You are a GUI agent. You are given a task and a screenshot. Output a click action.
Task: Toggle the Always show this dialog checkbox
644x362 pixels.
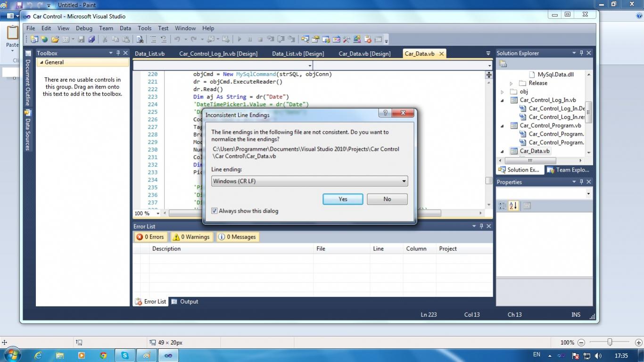(x=215, y=211)
